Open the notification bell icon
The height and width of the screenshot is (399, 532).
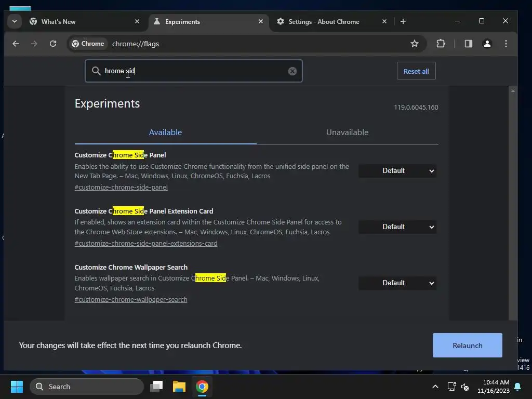[x=518, y=387]
